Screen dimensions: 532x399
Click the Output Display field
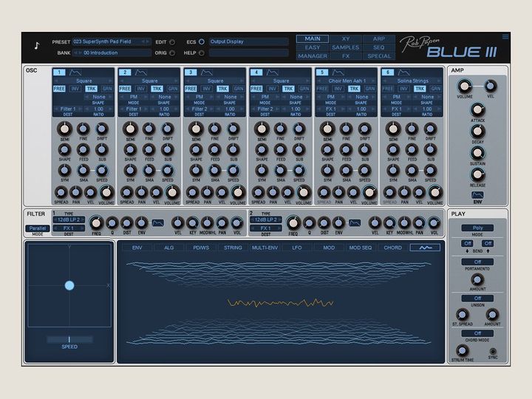point(249,41)
